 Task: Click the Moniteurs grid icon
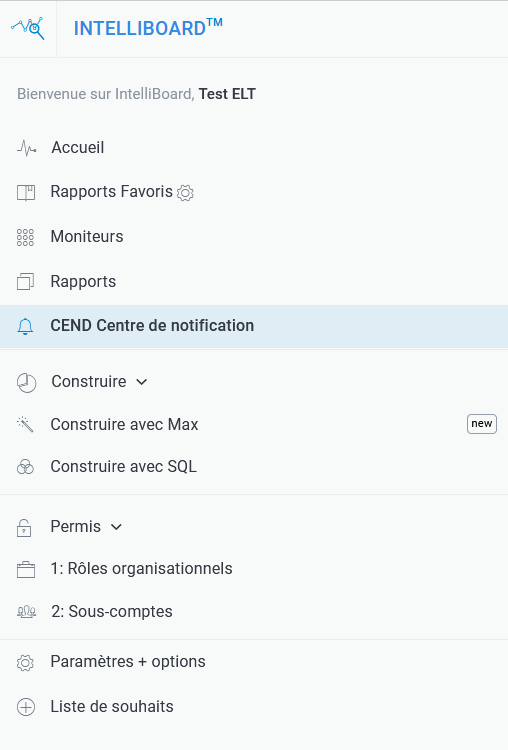click(x=25, y=237)
